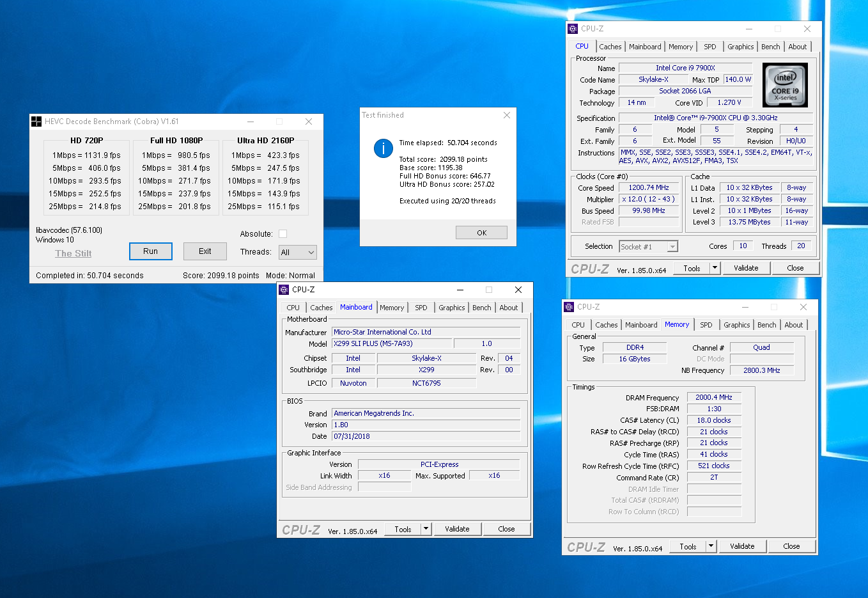Select Caches tab in CPU-Z Mainboard window
The image size is (868, 598).
[322, 308]
